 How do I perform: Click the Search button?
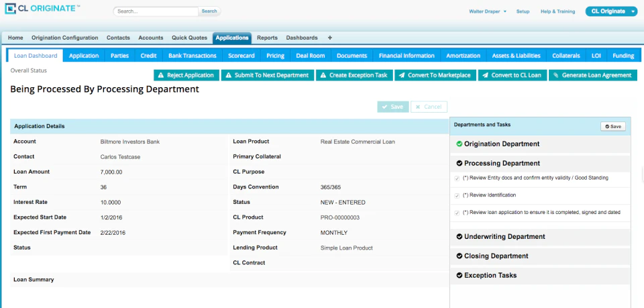click(209, 11)
